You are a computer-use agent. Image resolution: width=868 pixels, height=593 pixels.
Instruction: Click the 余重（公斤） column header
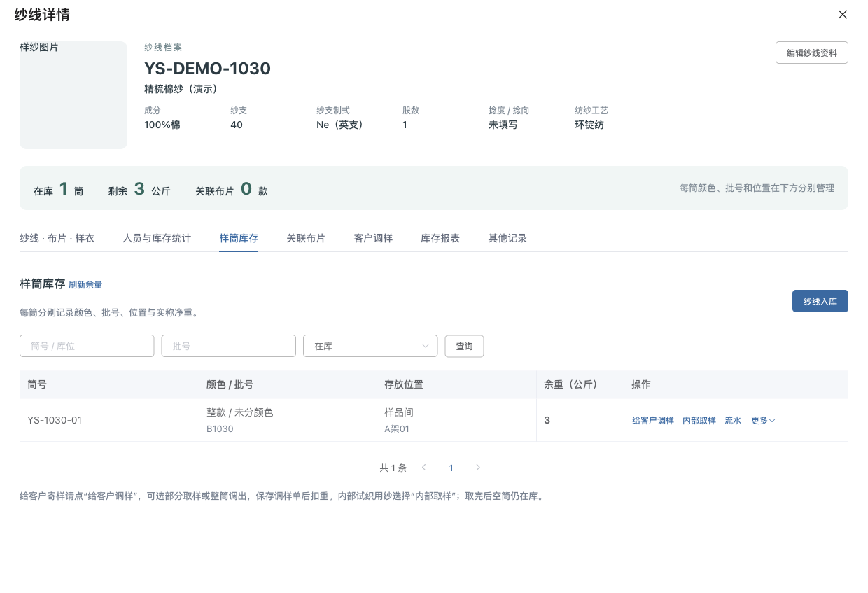coord(580,384)
